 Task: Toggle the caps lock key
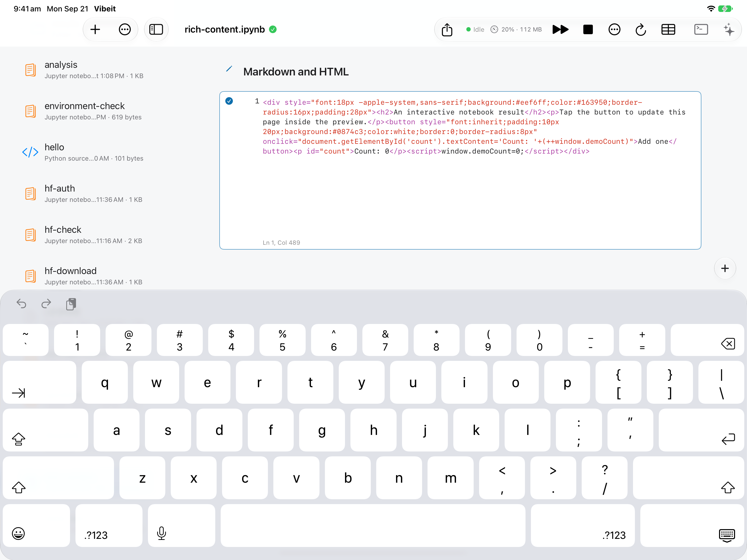pyautogui.click(x=46, y=430)
